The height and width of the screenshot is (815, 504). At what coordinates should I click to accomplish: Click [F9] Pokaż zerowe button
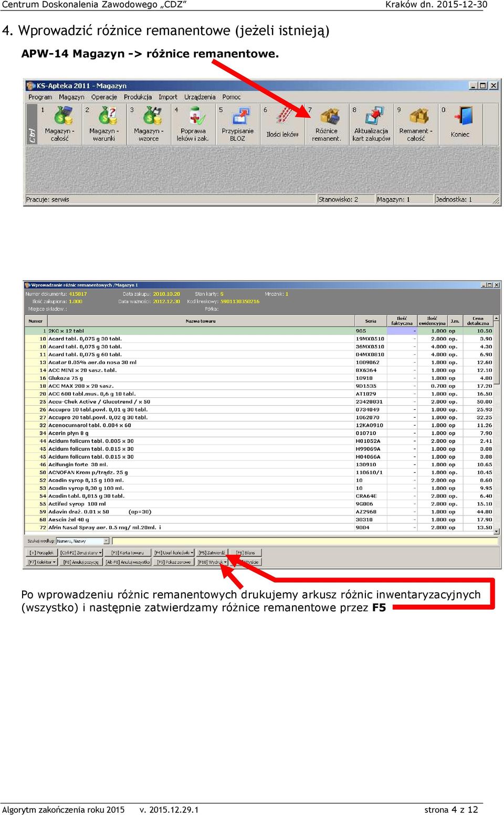(174, 562)
